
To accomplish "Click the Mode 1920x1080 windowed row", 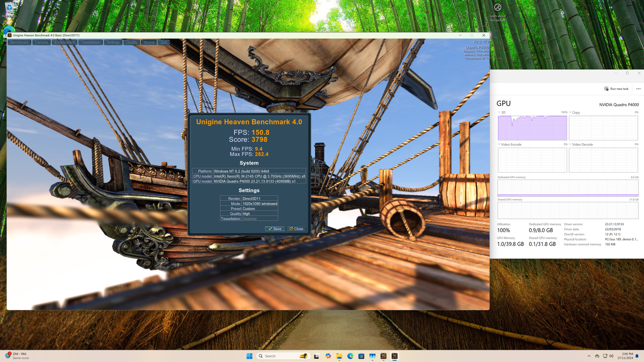I will pyautogui.click(x=249, y=204).
